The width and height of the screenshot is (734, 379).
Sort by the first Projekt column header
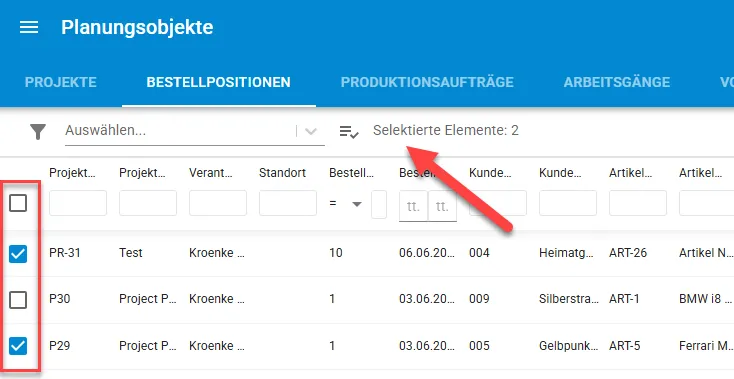click(72, 173)
